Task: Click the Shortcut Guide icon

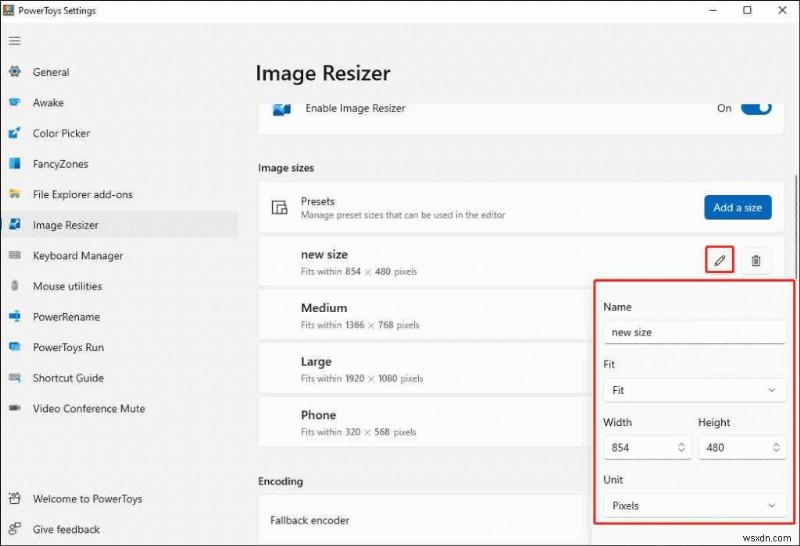Action: tap(15, 378)
